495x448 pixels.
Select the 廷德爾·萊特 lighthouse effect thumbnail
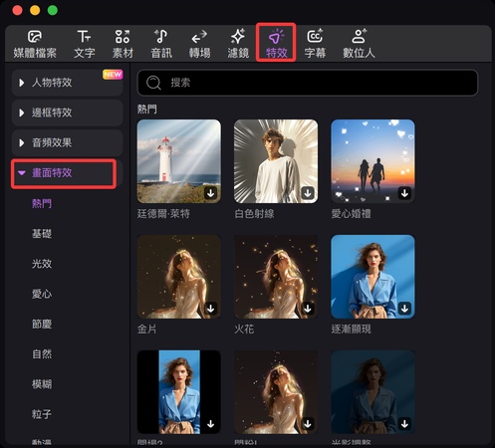click(x=179, y=161)
